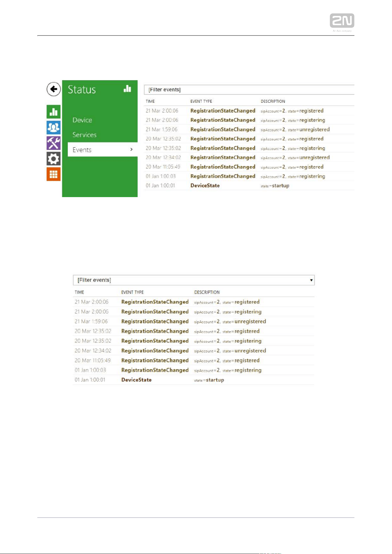
Task: Click lower table time 01 Jan 1:00:01
Action: tap(90, 380)
